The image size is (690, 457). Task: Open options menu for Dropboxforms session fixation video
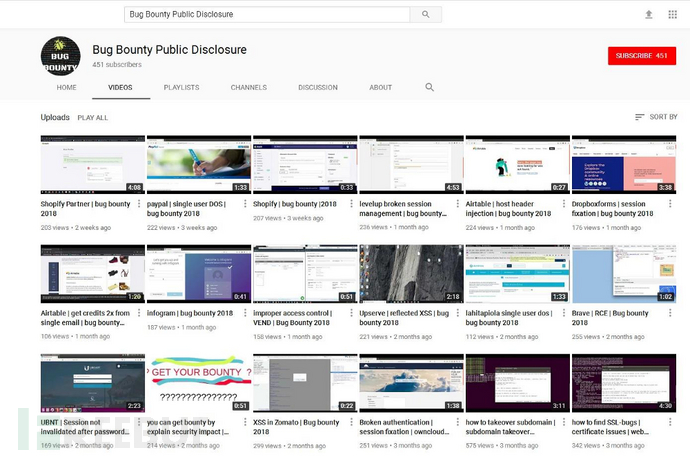[x=670, y=204]
